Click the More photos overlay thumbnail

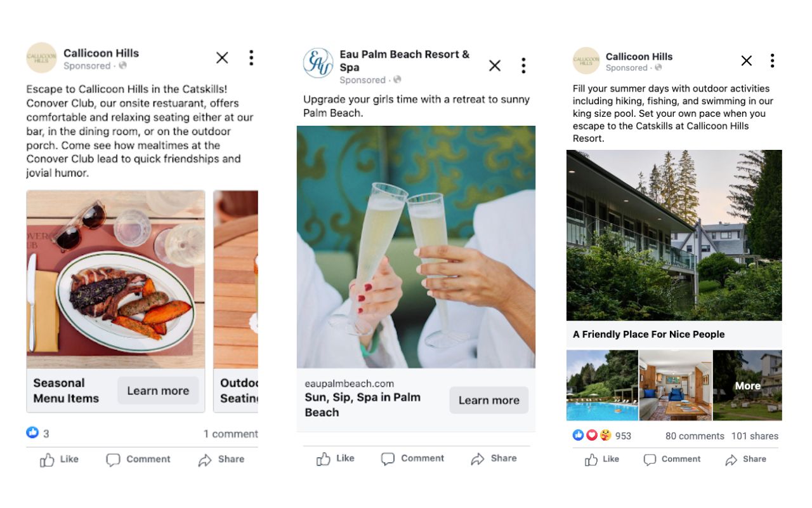tap(747, 385)
